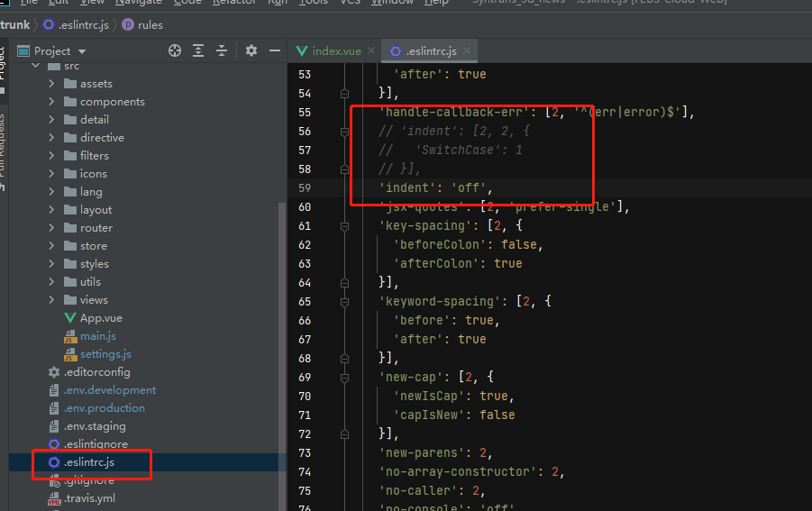812x511 pixels.
Task: Select App.vue in project tree
Action: click(x=101, y=318)
